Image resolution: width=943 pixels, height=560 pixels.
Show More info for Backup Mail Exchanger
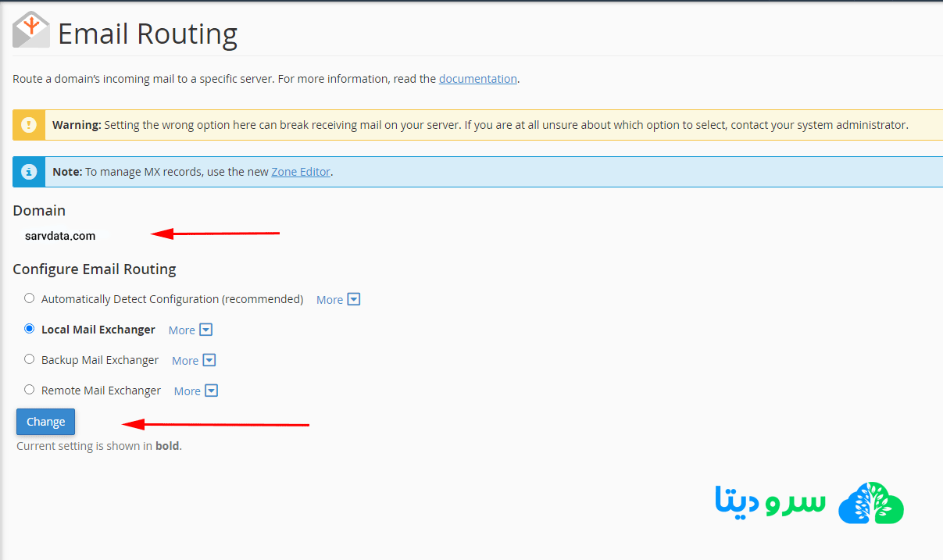194,360
